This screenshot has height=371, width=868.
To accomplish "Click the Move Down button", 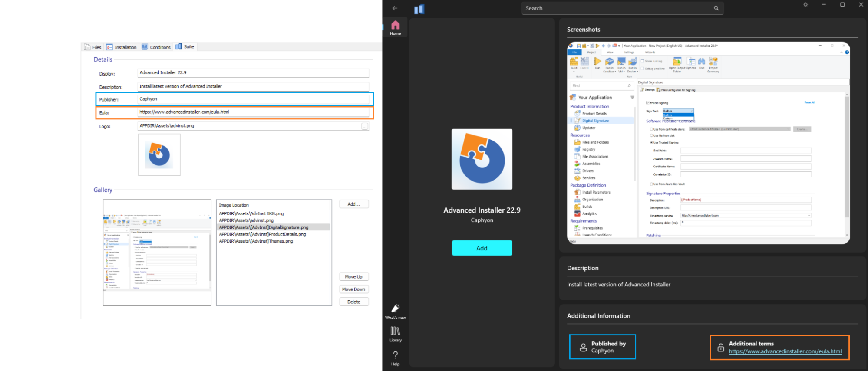I will pyautogui.click(x=354, y=289).
